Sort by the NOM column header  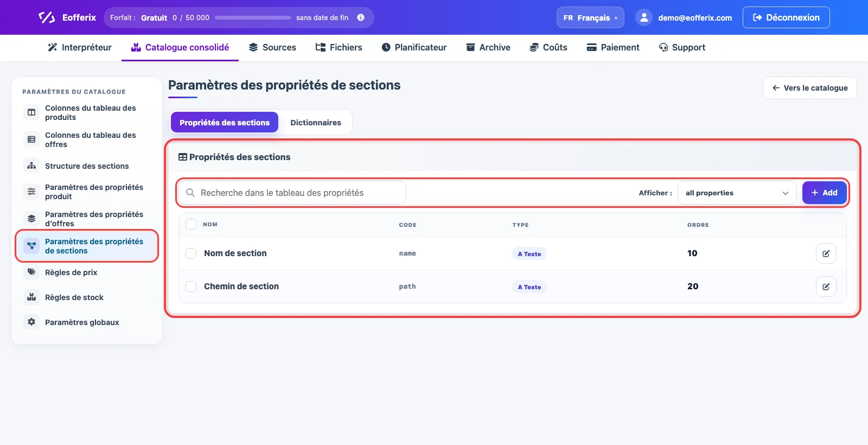[210, 224]
